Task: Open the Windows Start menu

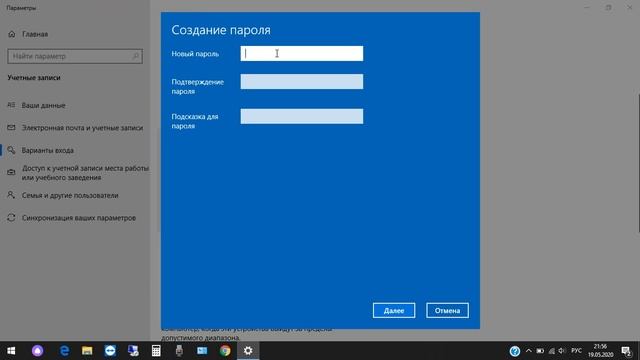Action: click(x=11, y=351)
